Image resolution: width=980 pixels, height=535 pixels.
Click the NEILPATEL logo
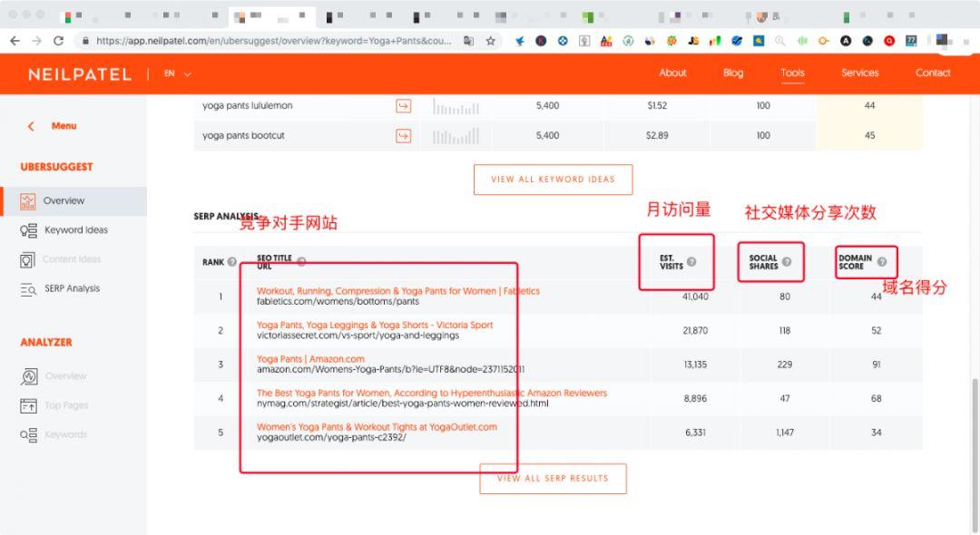coord(80,74)
